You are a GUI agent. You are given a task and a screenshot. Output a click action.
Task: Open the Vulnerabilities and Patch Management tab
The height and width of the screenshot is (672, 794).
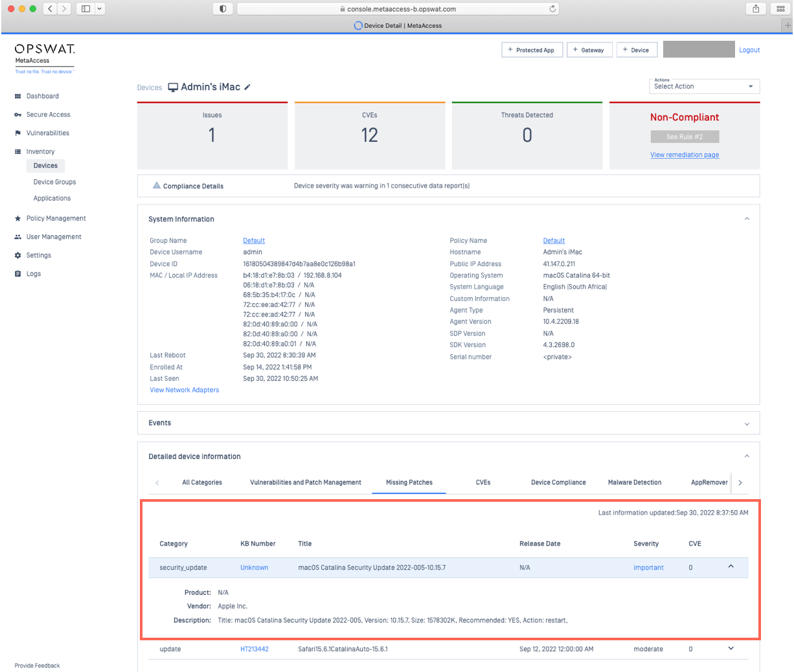(x=306, y=482)
